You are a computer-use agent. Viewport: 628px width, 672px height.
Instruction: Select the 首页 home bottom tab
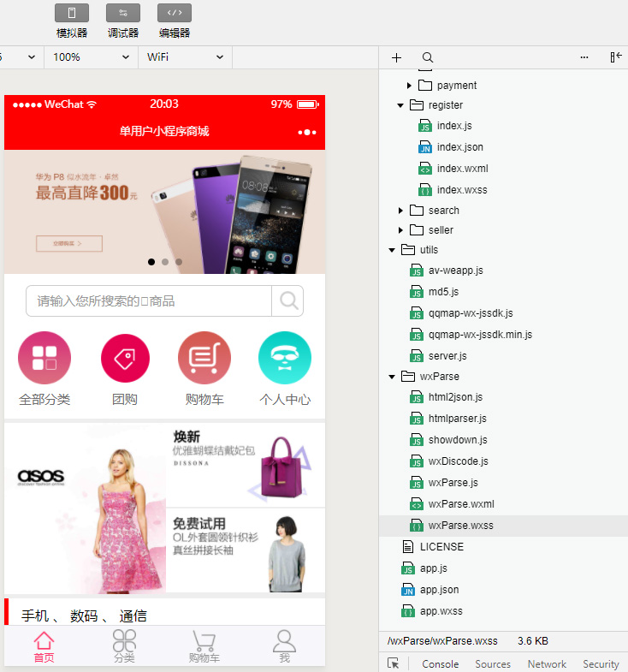(x=44, y=646)
